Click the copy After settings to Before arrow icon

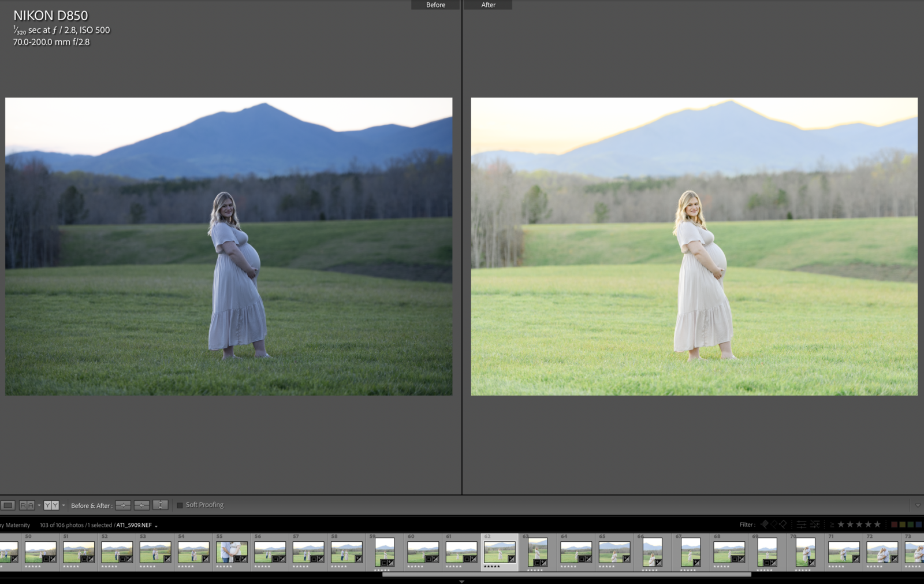click(x=142, y=505)
